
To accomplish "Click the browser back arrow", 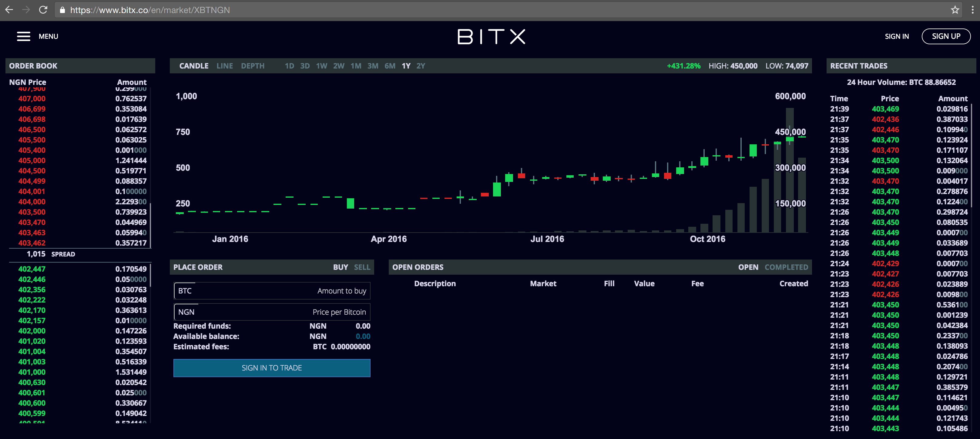I will click(9, 10).
